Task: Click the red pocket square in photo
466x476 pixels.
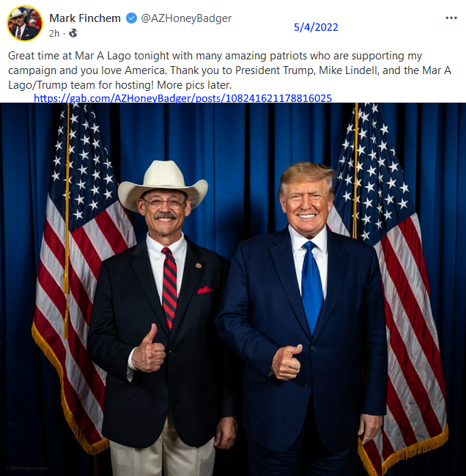Action: [205, 290]
